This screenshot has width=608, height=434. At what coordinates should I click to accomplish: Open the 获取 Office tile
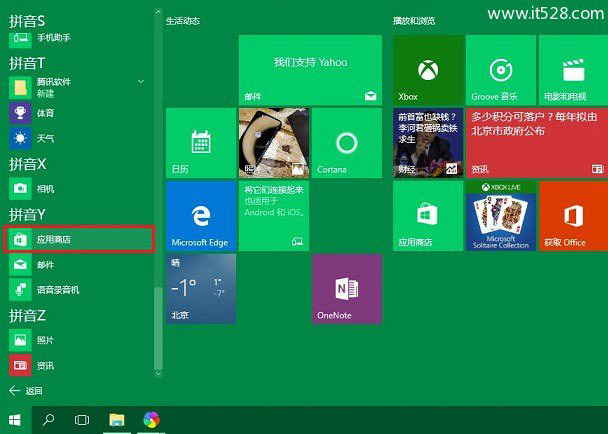[573, 216]
